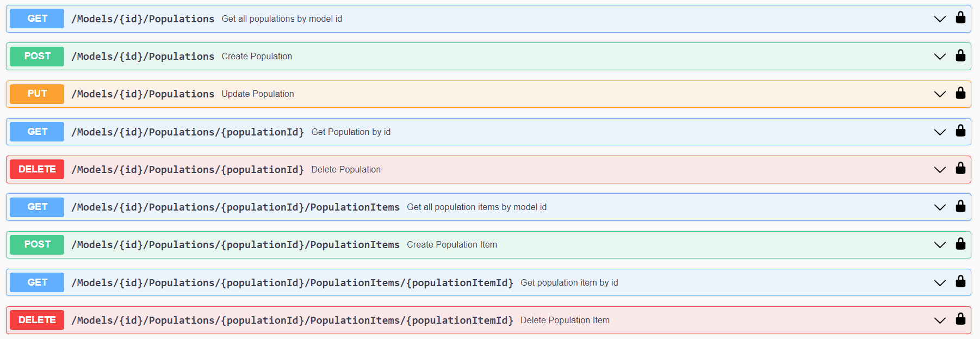This screenshot has height=339, width=980.
Task: Expand the Get all populations by model id endpoint chevron
Action: (940, 19)
